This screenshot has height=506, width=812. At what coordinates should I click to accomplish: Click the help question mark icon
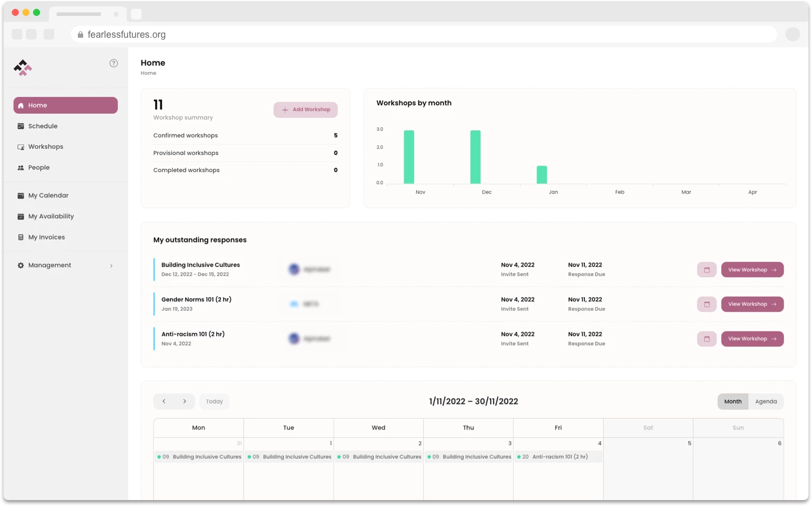pos(113,63)
